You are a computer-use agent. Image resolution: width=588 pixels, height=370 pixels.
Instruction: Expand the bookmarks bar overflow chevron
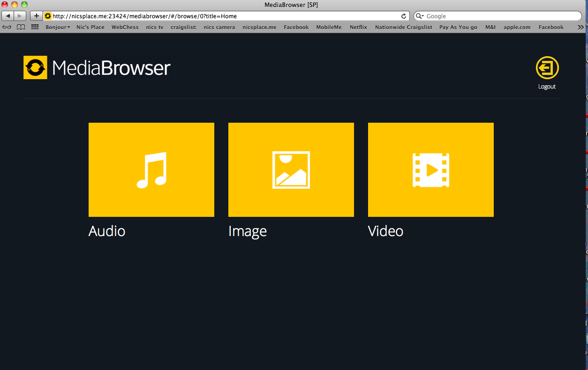[x=580, y=27]
